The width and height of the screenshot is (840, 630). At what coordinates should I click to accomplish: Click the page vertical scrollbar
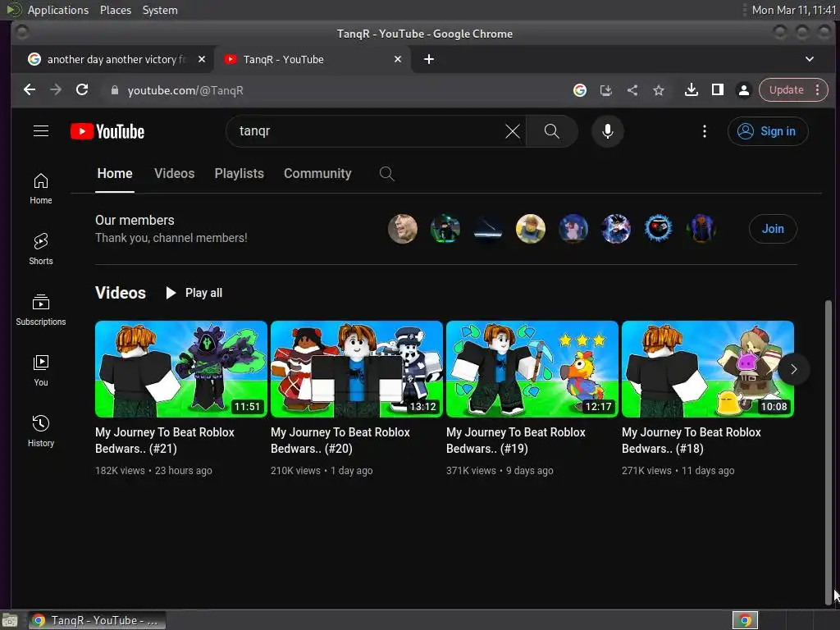point(829,453)
